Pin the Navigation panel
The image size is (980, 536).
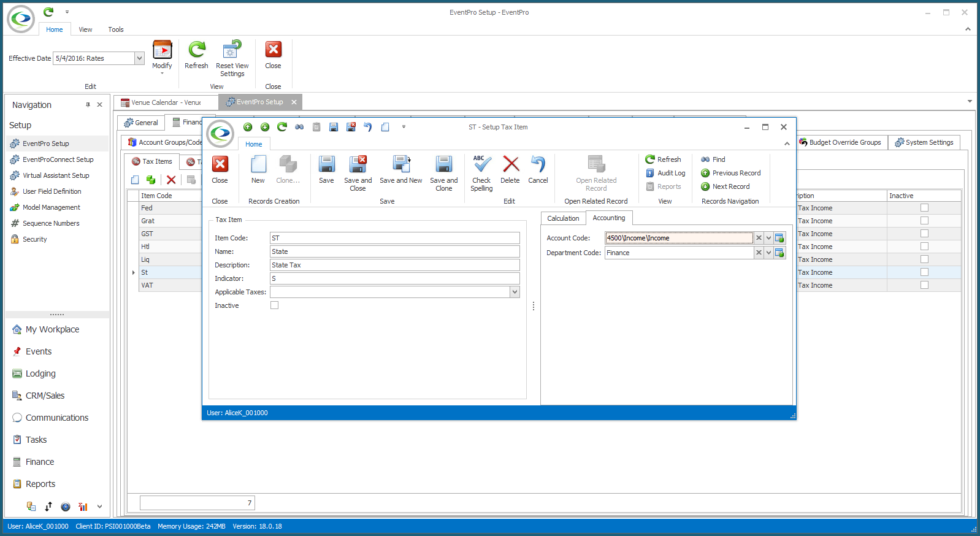click(88, 105)
